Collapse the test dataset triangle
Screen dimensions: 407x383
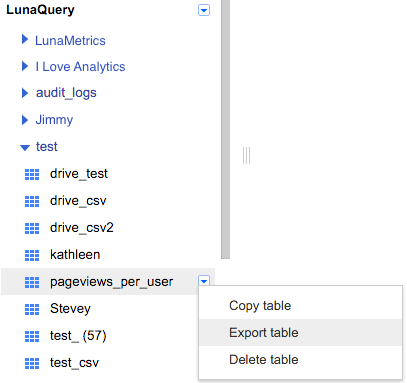[x=25, y=147]
